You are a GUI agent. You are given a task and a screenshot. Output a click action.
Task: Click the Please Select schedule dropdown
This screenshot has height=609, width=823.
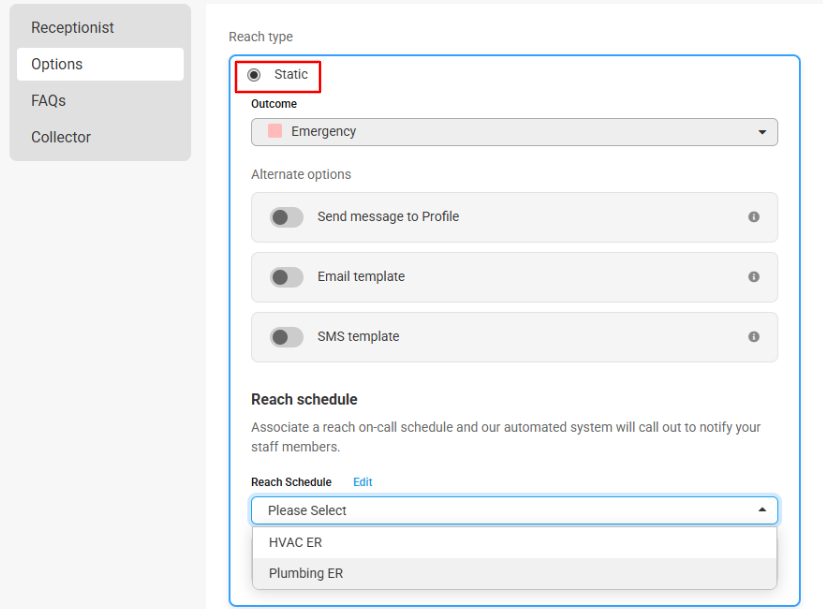coord(514,510)
